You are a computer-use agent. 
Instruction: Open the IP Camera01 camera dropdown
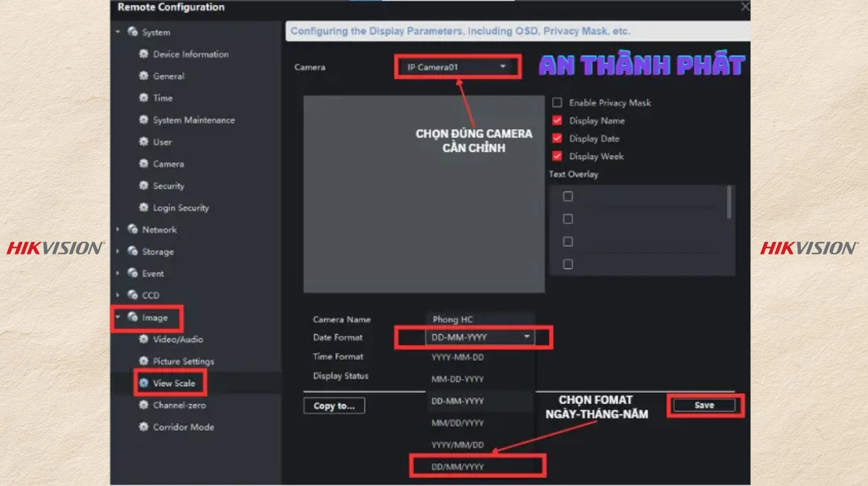tap(456, 67)
